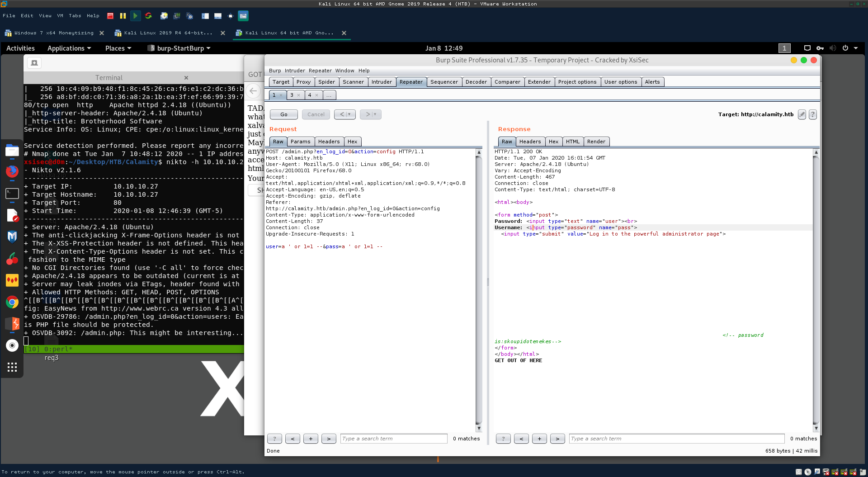This screenshot has height=477, width=868.
Task: Open the Burp menu in Burp Suite
Action: [275, 71]
